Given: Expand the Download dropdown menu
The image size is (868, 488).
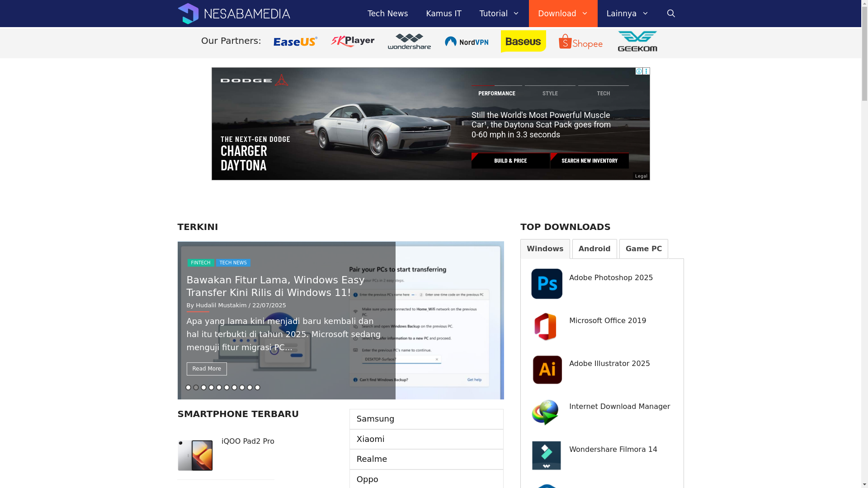Looking at the screenshot, I should click(563, 14).
